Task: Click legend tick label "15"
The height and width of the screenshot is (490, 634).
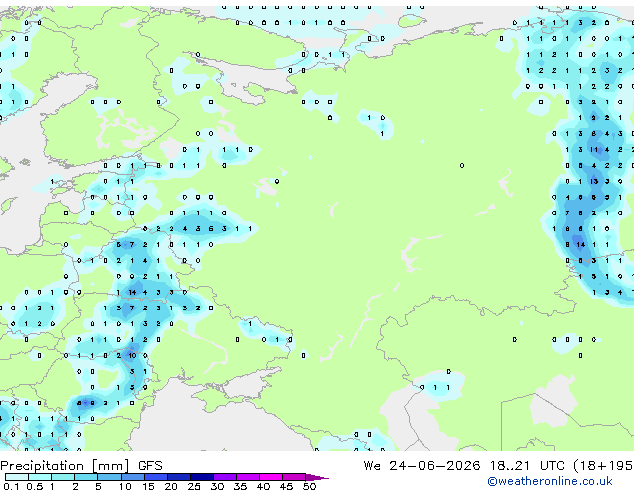Action: (x=148, y=486)
